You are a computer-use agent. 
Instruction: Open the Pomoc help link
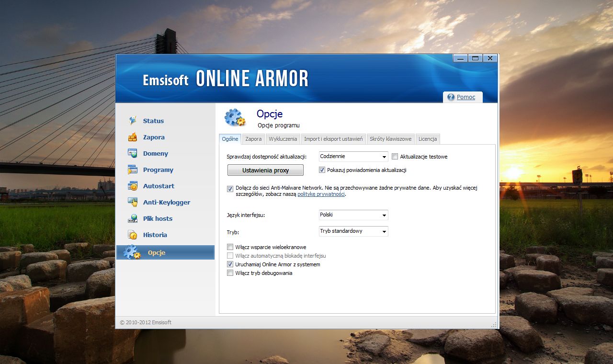(466, 97)
